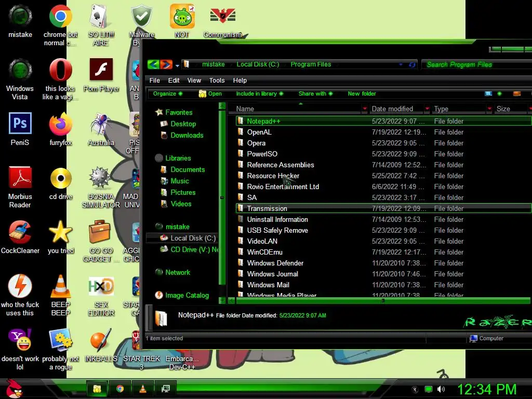The height and width of the screenshot is (399, 532).
Task: Open the recent locations dropdown beside navigation arrows
Action: (x=177, y=65)
